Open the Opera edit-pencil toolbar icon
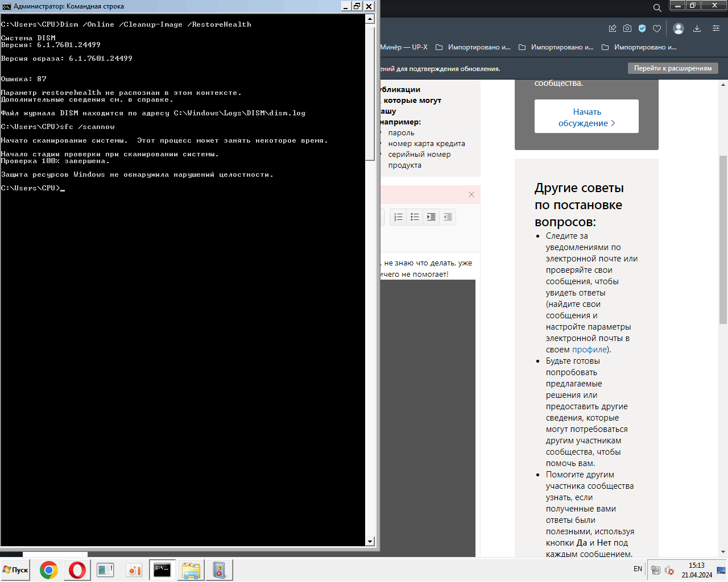This screenshot has height=582, width=728. [613, 28]
